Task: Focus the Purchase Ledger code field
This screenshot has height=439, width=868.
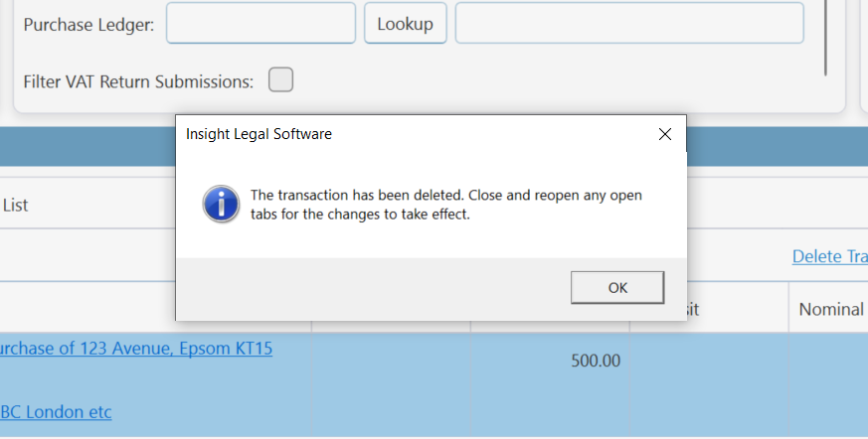Action: [x=260, y=23]
